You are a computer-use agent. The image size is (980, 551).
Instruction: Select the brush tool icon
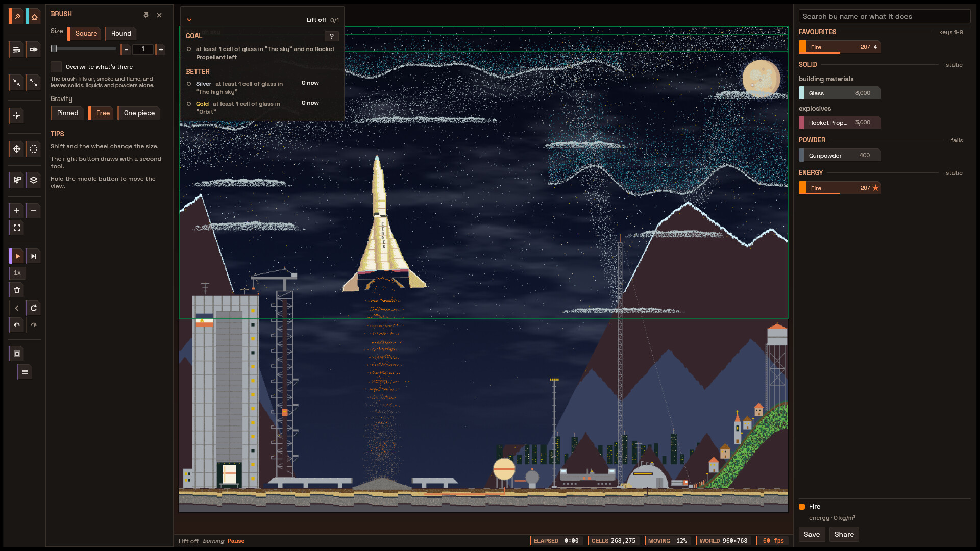17,17
